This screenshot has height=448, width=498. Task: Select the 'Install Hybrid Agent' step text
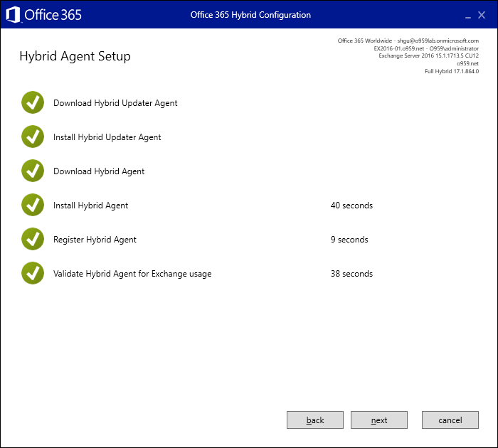90,206
